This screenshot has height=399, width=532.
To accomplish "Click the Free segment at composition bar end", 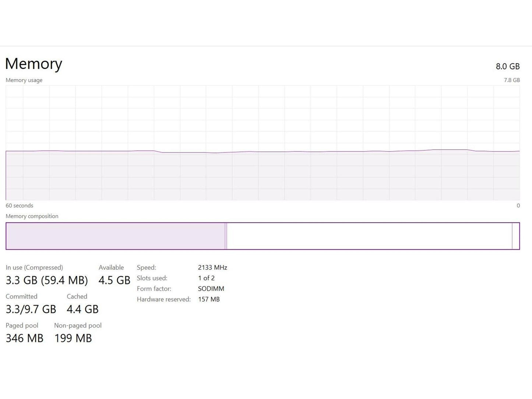I will tap(515, 236).
